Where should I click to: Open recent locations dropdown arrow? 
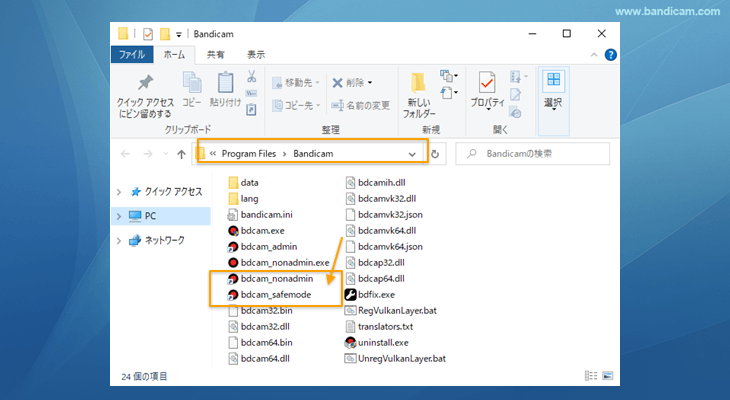[166, 154]
